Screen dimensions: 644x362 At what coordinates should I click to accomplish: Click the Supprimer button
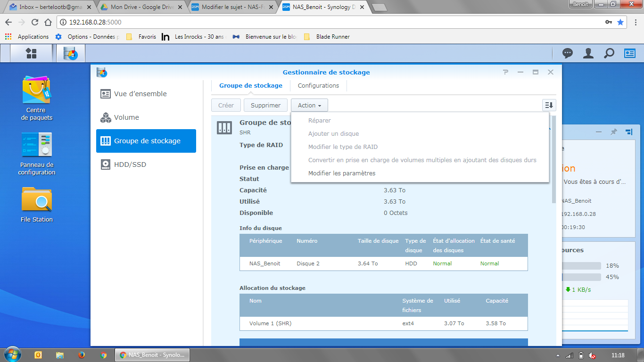[265, 105]
